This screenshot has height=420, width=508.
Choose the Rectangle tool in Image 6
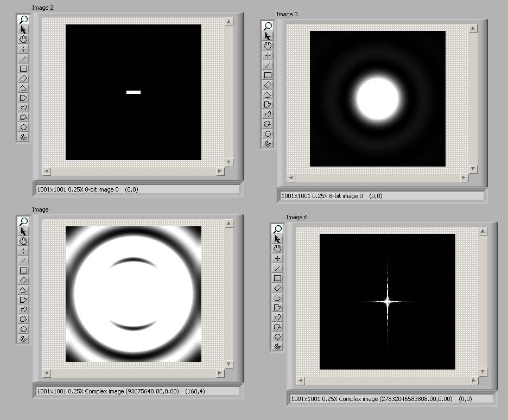click(277, 278)
